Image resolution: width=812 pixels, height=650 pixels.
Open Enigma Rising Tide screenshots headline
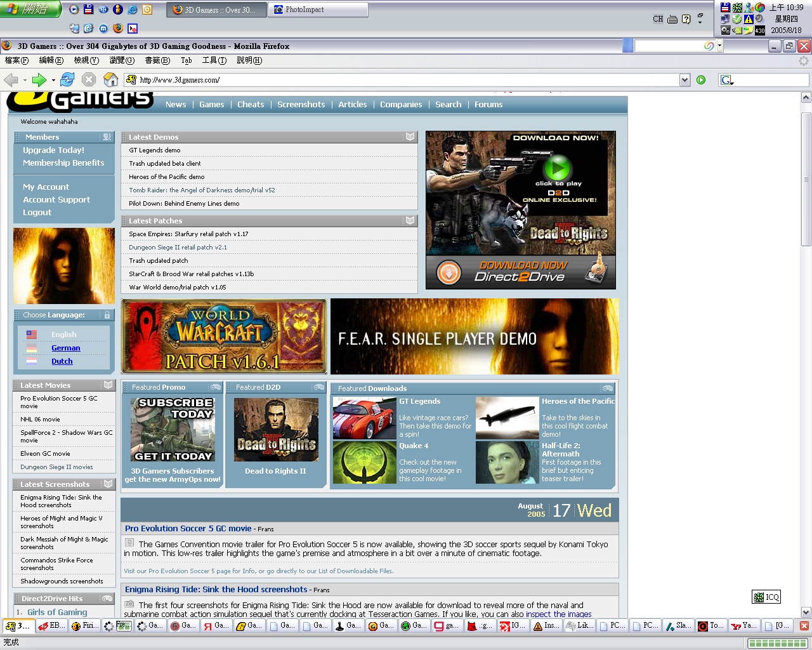pyautogui.click(x=216, y=590)
